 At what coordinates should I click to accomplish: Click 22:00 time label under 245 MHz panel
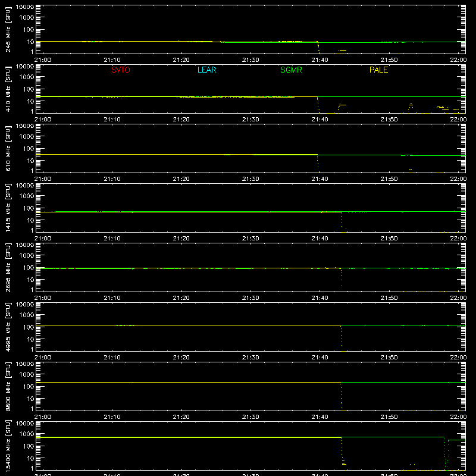[x=458, y=60]
